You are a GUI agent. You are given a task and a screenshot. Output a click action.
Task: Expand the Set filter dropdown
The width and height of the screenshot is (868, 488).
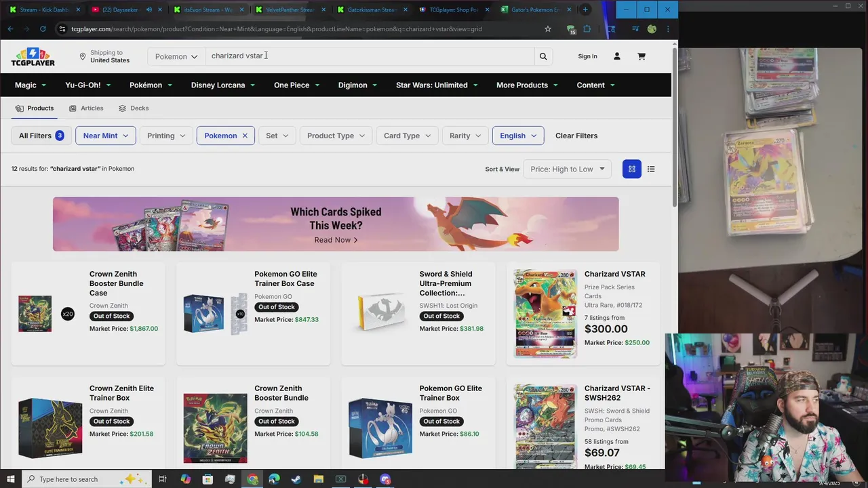(x=277, y=136)
